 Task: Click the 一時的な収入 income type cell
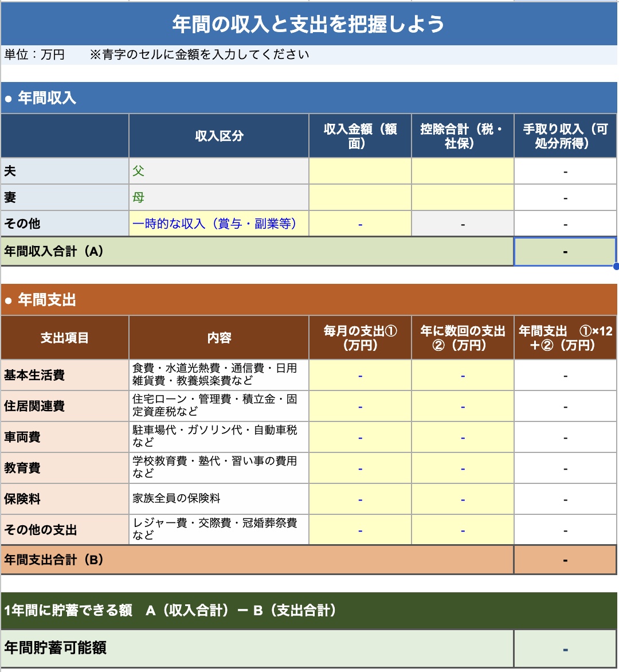click(218, 224)
